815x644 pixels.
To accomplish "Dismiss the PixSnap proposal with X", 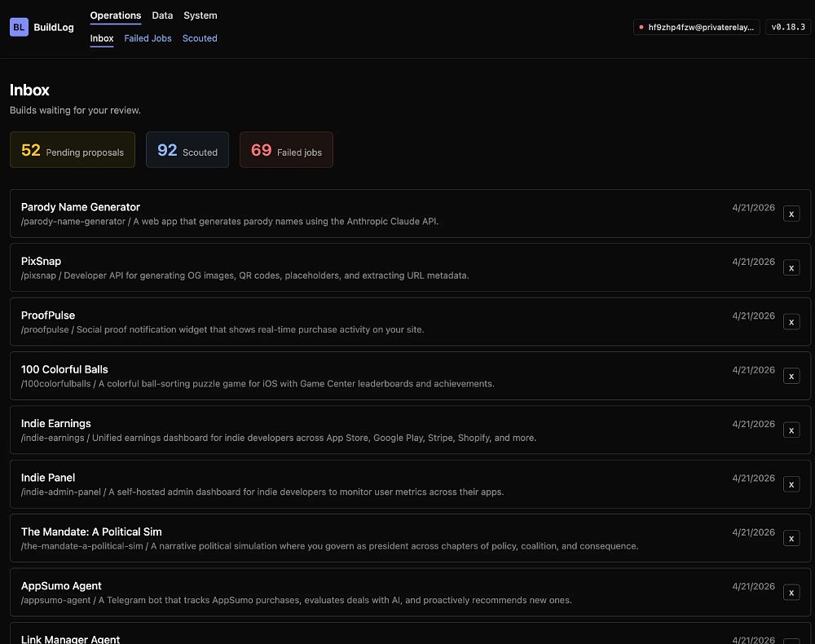I will coord(791,267).
